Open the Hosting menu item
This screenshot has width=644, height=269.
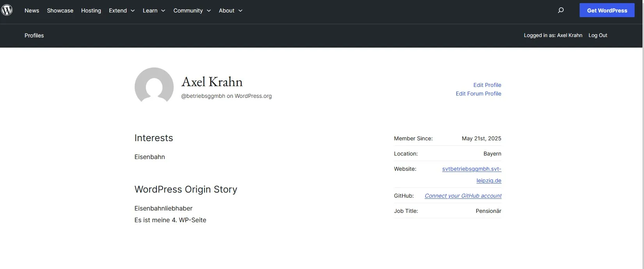91,11
